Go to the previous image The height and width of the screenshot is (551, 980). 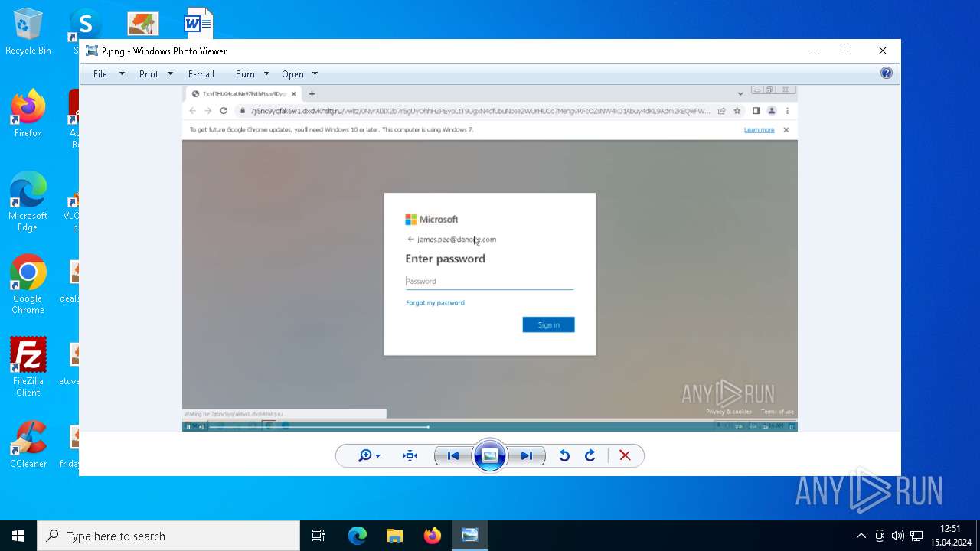click(452, 456)
